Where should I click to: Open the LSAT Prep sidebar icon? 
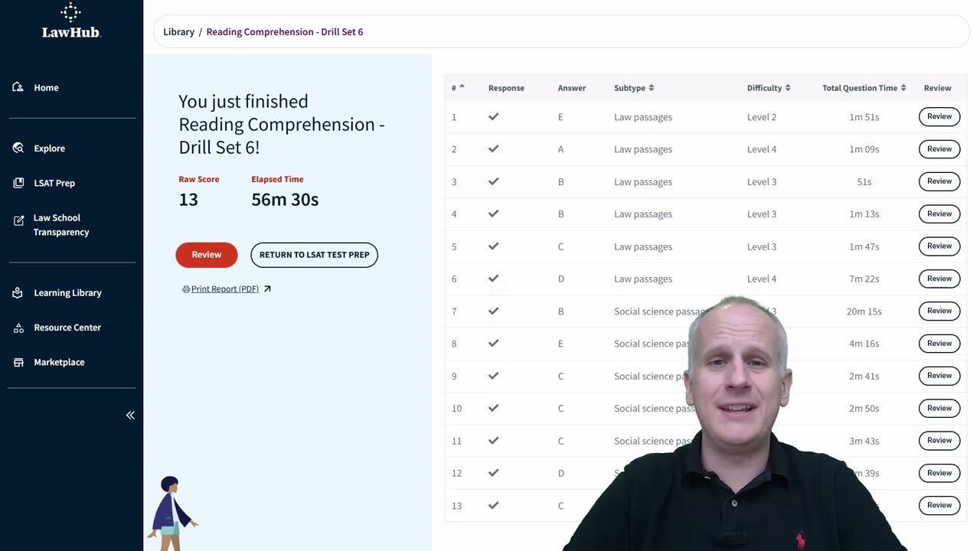coord(18,183)
